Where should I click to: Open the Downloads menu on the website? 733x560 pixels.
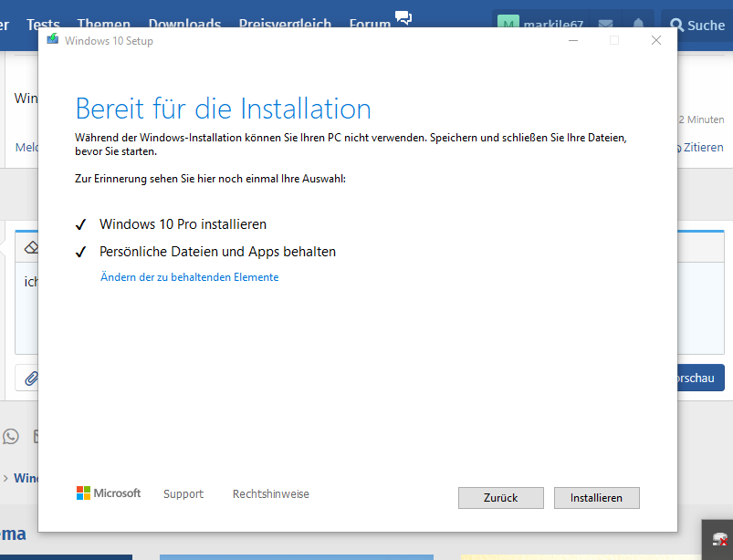tap(184, 25)
